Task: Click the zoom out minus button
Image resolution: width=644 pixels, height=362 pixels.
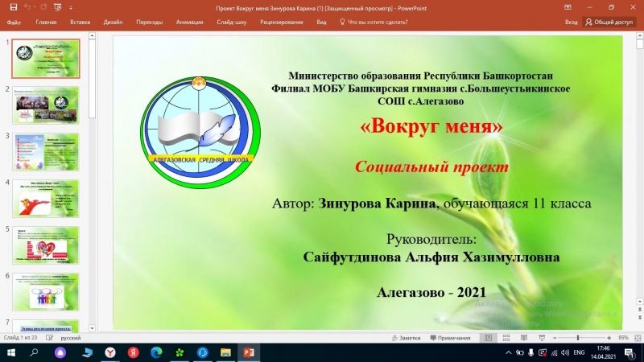Action: (x=555, y=338)
